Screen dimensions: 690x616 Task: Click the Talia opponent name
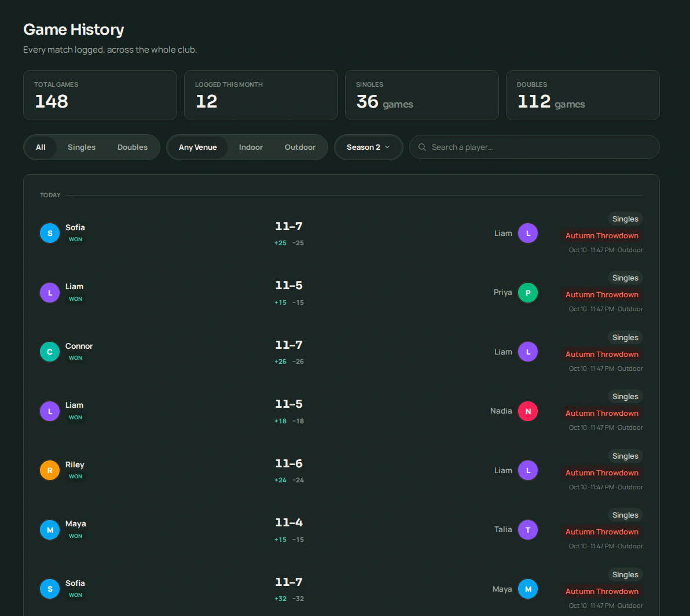[503, 529]
